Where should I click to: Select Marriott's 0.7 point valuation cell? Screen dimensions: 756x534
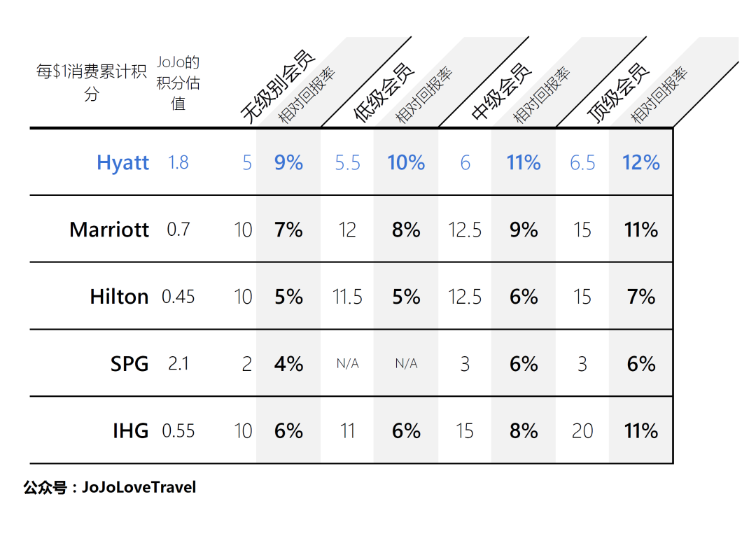click(x=178, y=230)
